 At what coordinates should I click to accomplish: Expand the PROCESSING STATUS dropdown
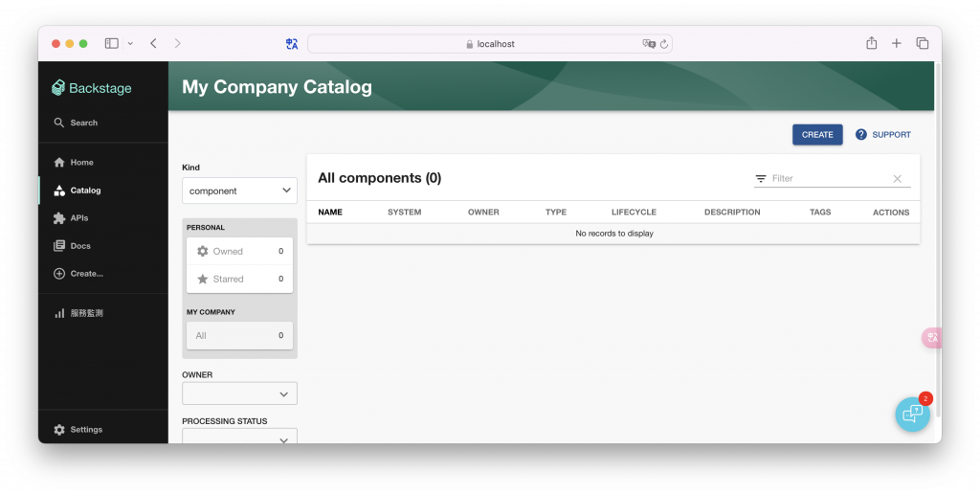point(239,436)
